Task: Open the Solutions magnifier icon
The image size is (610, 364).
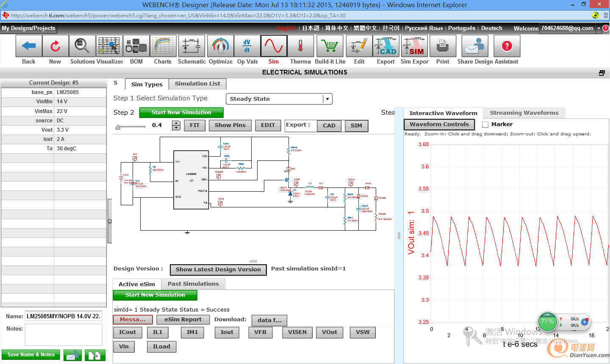Action: 82,46
